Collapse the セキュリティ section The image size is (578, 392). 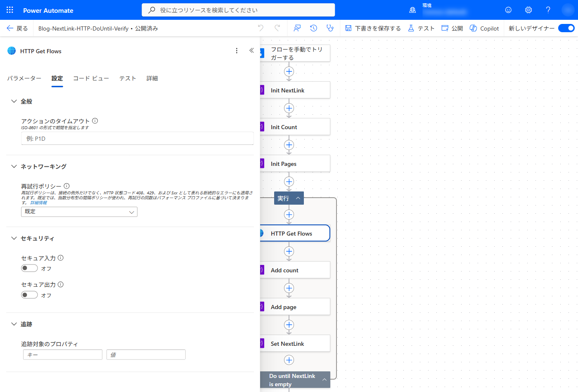14,238
